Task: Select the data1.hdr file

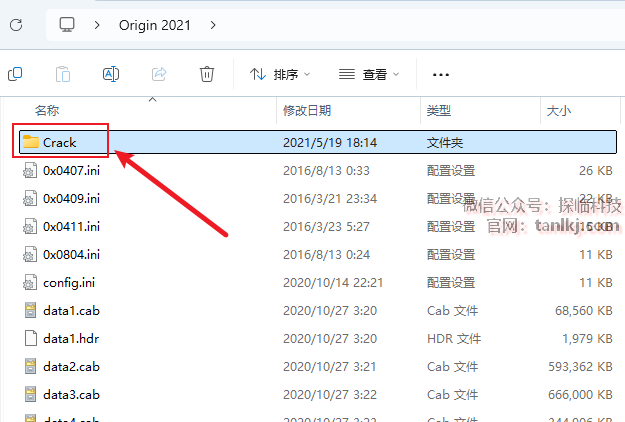Action: pyautogui.click(x=71, y=339)
